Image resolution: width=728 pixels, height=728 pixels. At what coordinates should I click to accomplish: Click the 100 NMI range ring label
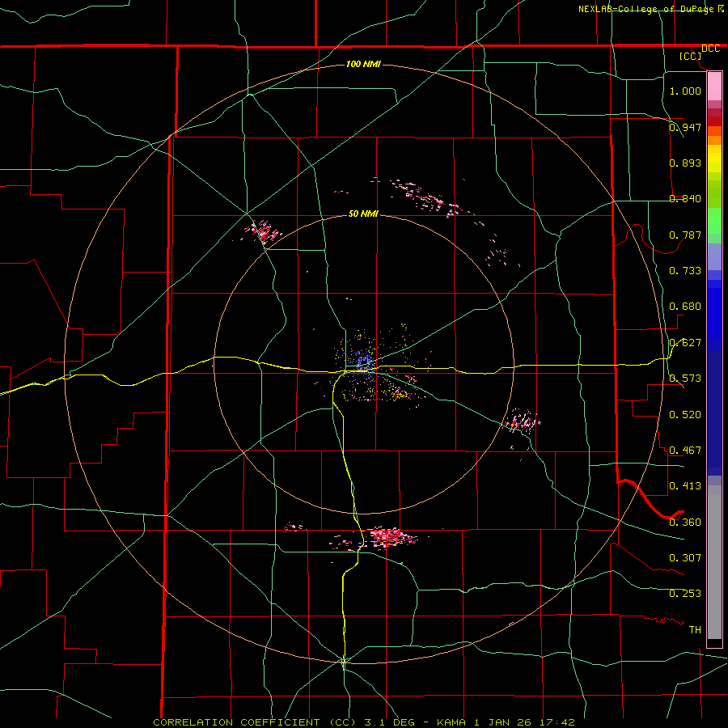pos(363,64)
